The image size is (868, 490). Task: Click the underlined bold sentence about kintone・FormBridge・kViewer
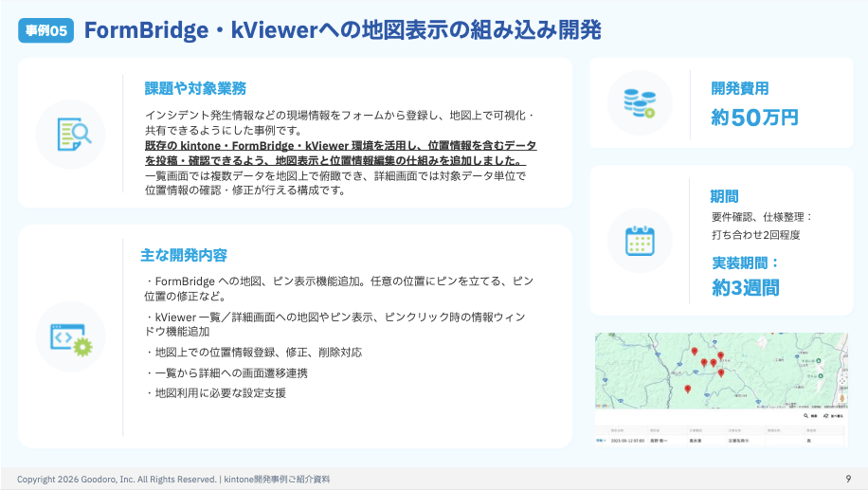(340, 154)
